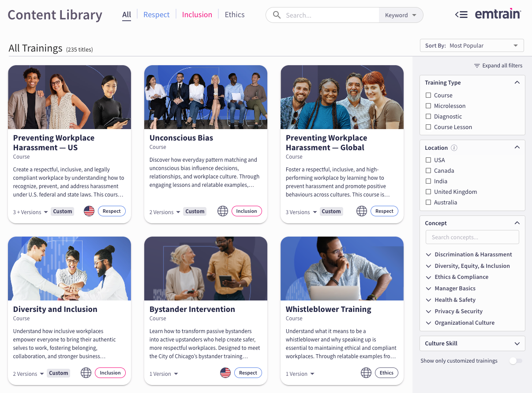Click the globe icon on Preventing Workplace Harassment — Global
Screen dimensions: 532x393
362,211
